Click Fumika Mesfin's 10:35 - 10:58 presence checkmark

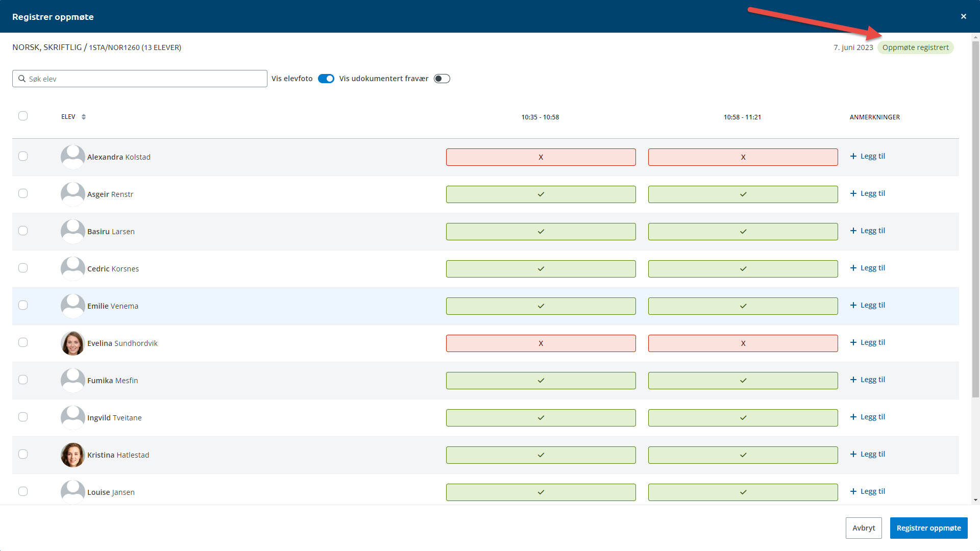541,381
